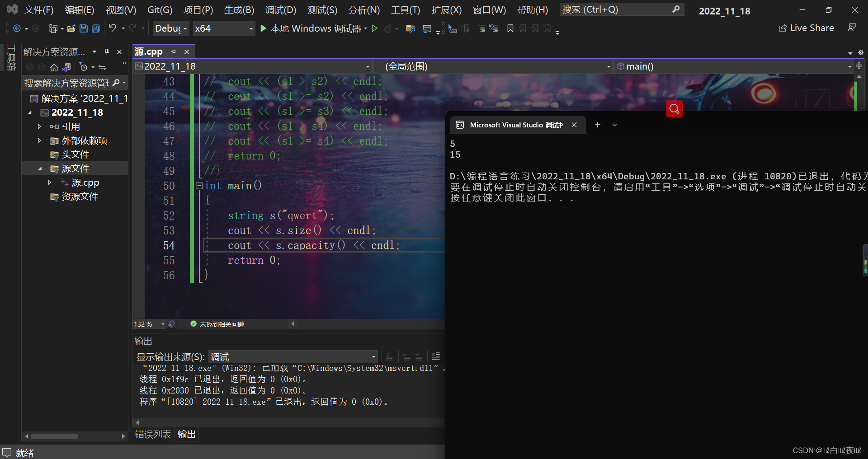
Task: Click the save all icon
Action: [x=96, y=28]
